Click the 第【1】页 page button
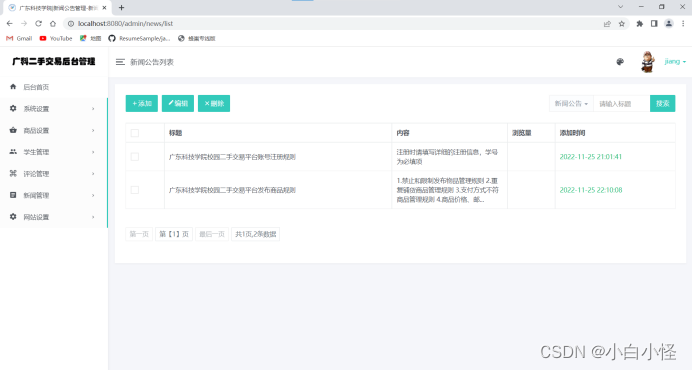Viewport: 692px width, 370px height. [174, 234]
